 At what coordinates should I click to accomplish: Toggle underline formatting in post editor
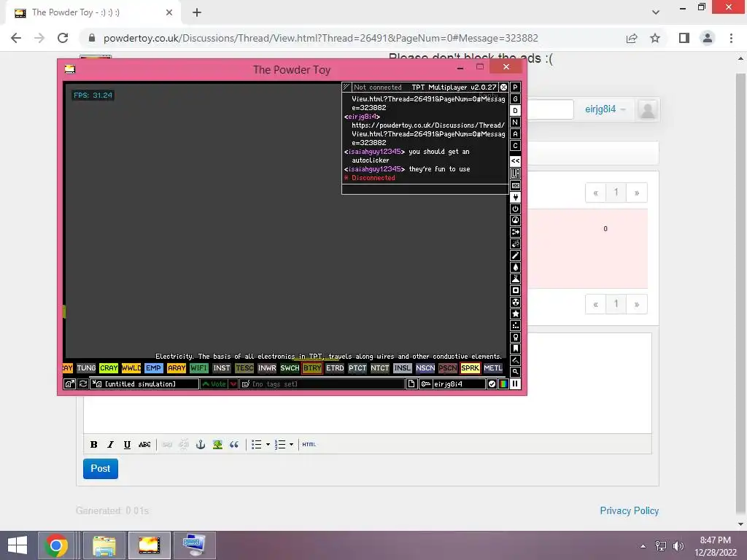pos(127,444)
